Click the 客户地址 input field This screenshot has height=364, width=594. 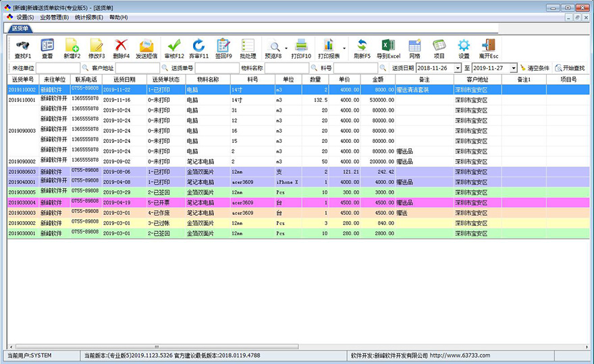138,68
